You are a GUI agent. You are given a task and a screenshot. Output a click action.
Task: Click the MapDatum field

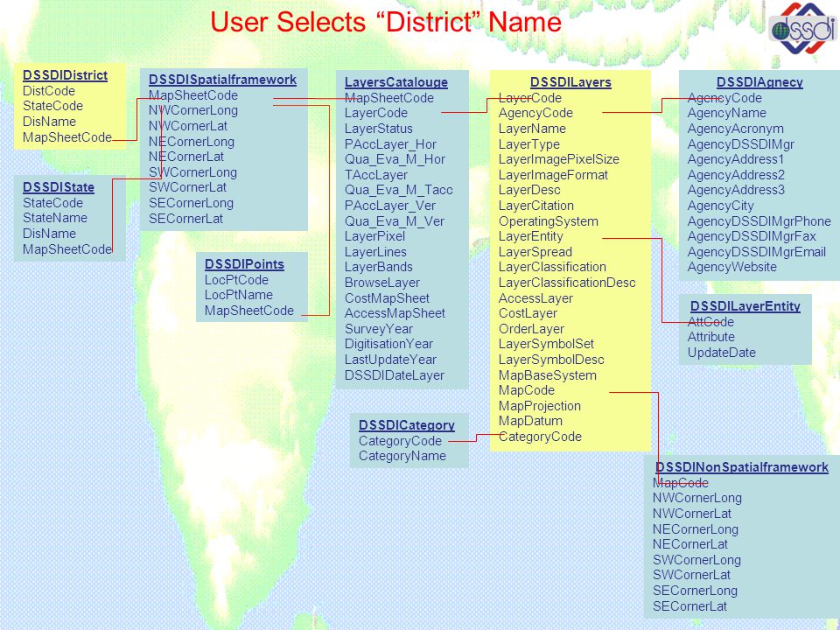(530, 421)
